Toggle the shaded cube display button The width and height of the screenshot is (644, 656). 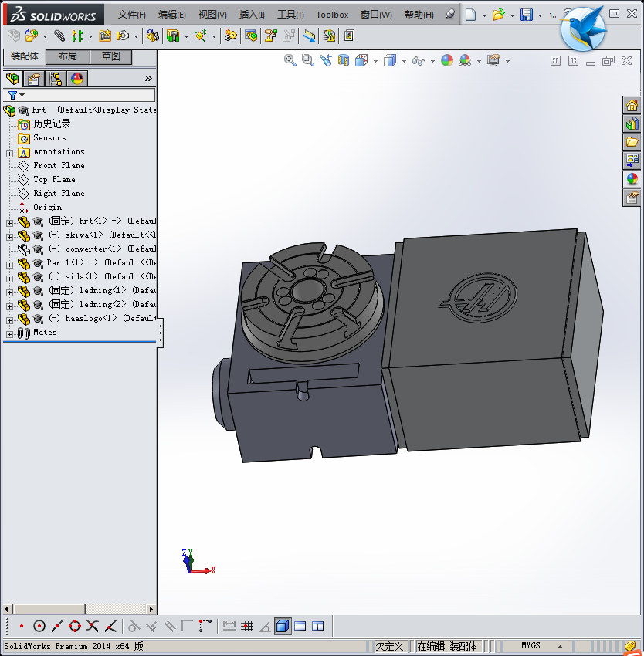283,627
